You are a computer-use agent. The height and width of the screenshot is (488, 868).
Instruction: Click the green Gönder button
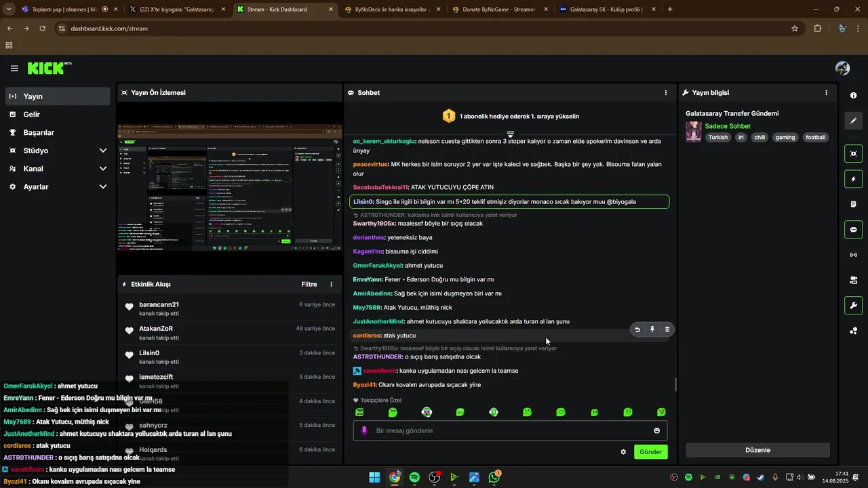tap(650, 452)
